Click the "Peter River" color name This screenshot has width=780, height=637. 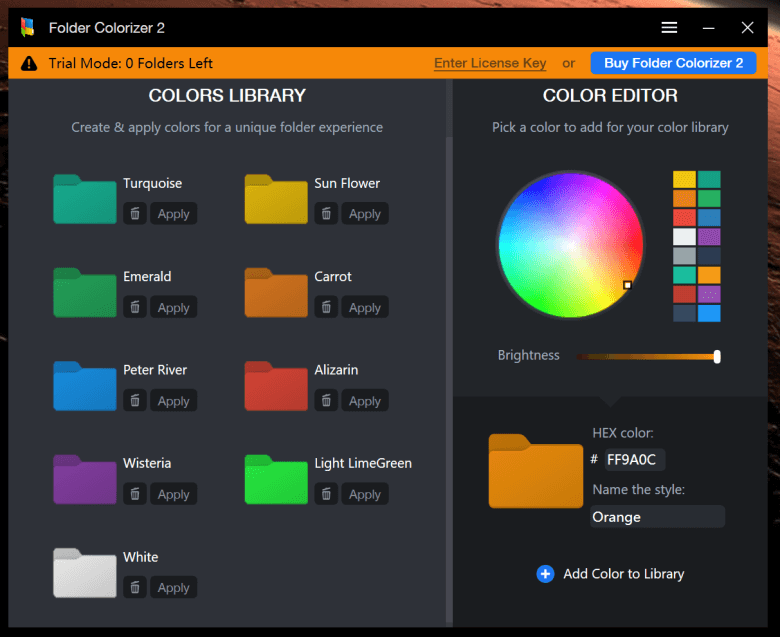pyautogui.click(x=155, y=370)
